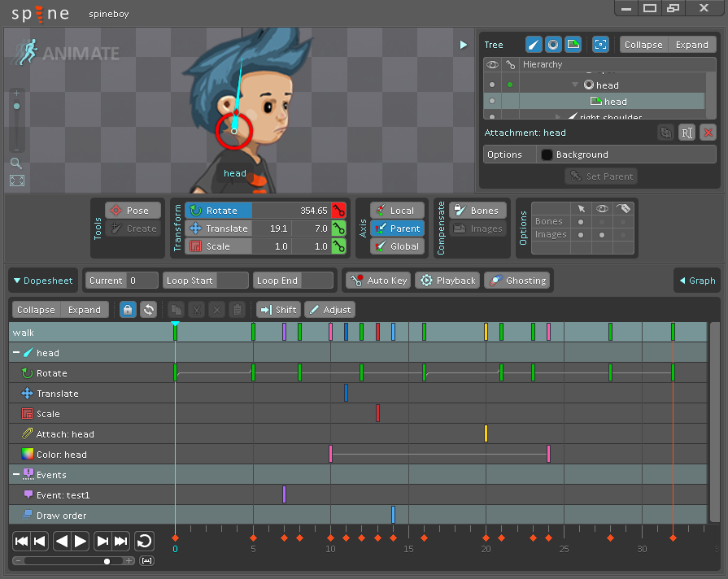Click the Dopesheet panel header
Screen dimensions: 728x579
point(44,281)
